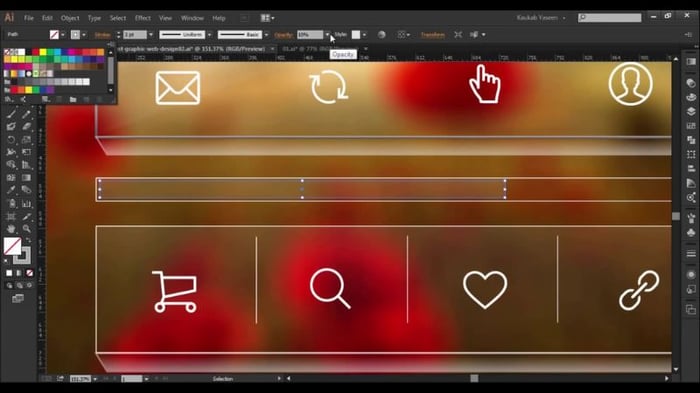
Task: Change the screen mode at toolbar bottom
Action: pyautogui.click(x=18, y=298)
